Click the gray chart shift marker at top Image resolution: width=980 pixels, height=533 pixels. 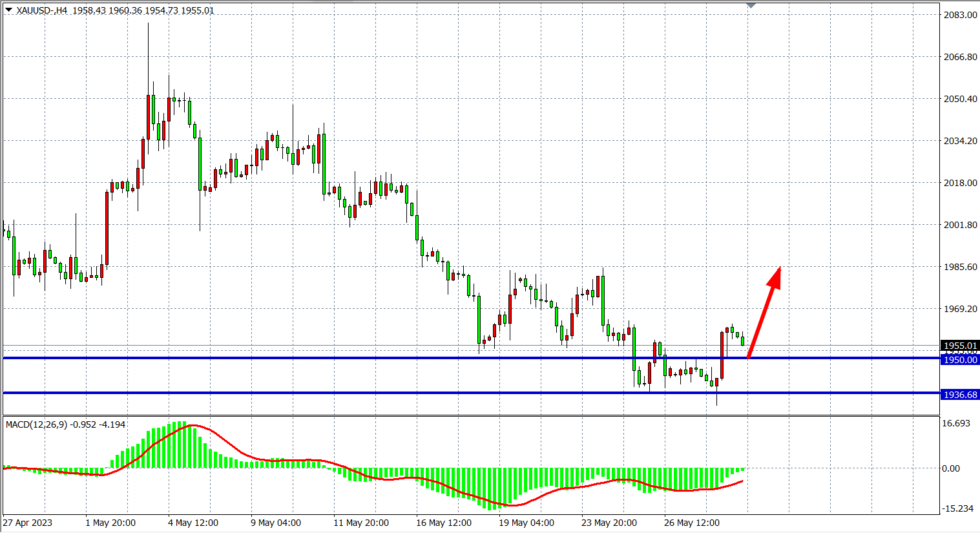pos(751,5)
